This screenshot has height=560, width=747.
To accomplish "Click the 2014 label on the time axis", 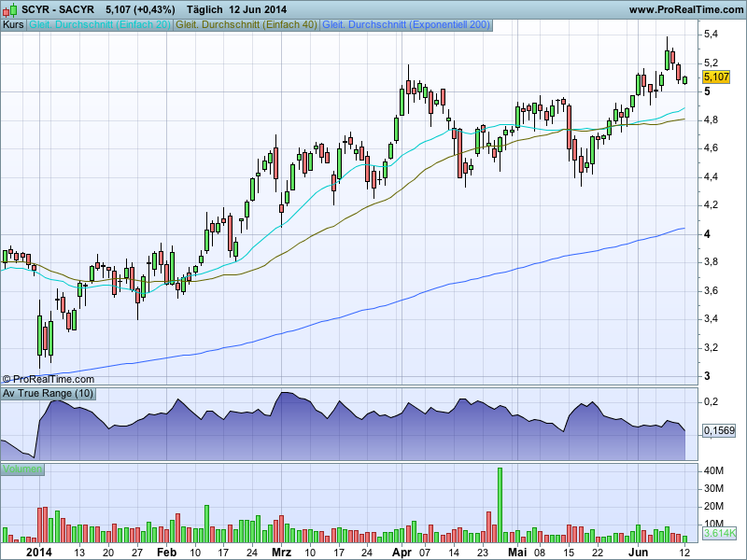I will (38, 553).
